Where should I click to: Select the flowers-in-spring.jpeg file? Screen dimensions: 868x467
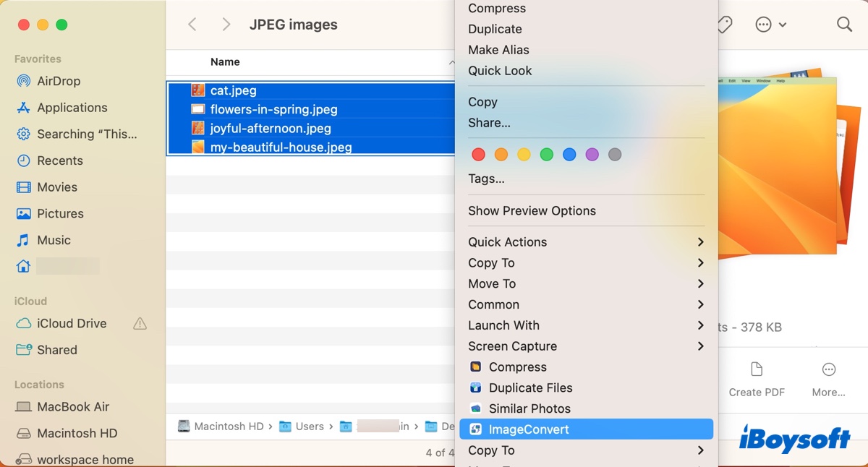coord(275,109)
